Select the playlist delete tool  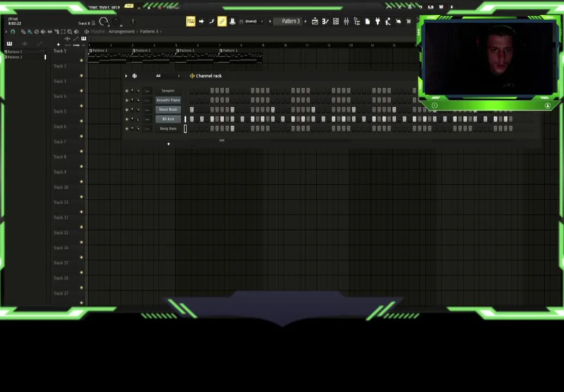pos(36,32)
